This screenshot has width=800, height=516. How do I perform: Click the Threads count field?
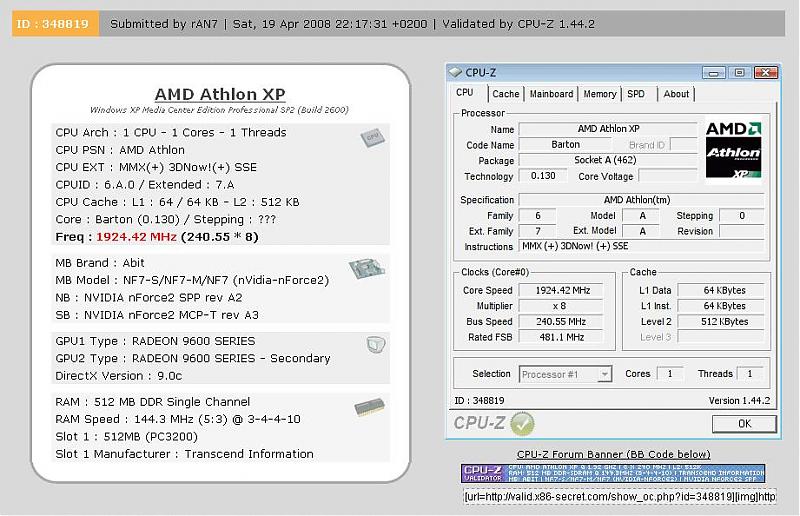750,374
